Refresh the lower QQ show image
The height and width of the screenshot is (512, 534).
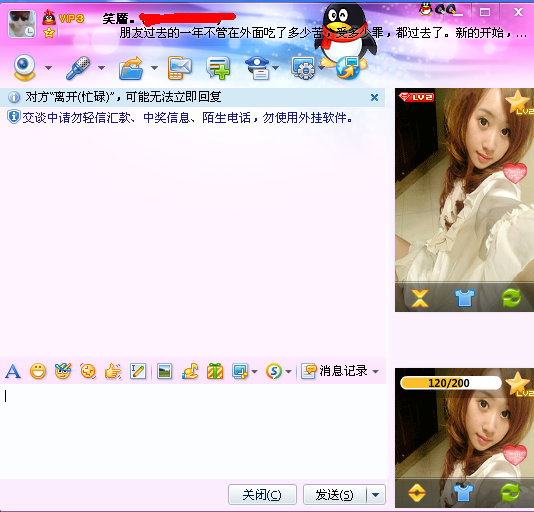pyautogui.click(x=510, y=493)
